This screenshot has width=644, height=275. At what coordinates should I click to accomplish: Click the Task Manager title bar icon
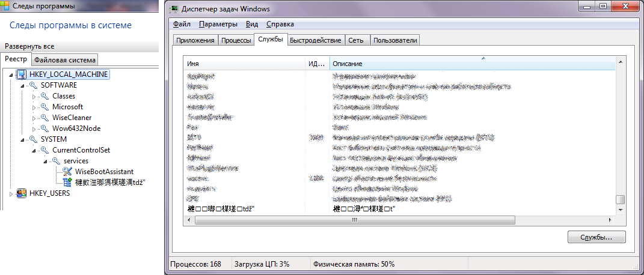click(x=174, y=9)
